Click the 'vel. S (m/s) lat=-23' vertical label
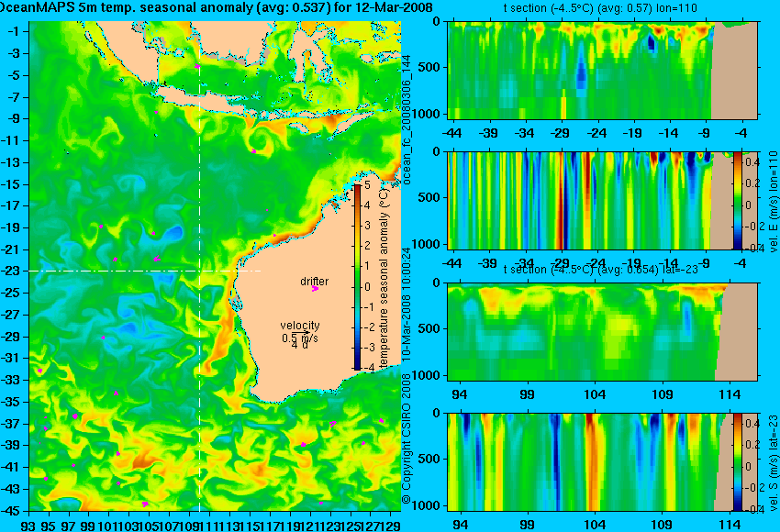Viewport: 780px width, 532px height. (773, 463)
